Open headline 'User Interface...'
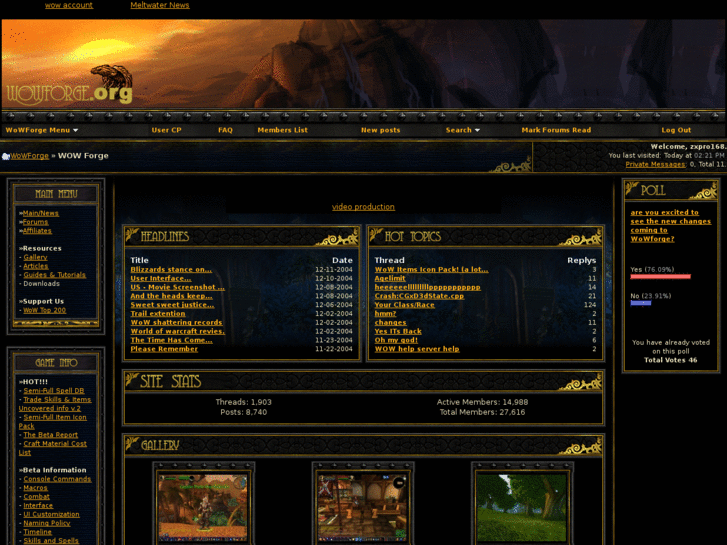Image resolution: width=727 pixels, height=545 pixels. (x=161, y=278)
